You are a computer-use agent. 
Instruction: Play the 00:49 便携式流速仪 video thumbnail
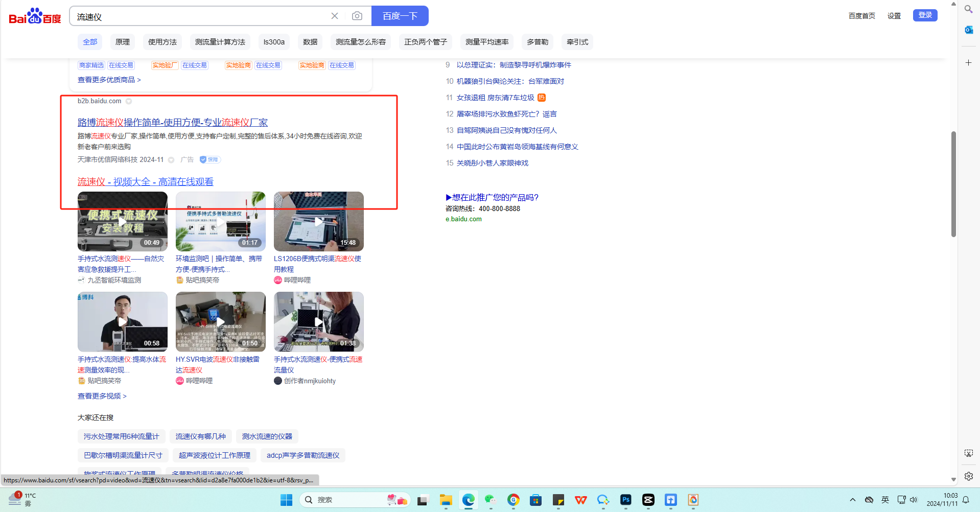[x=123, y=221]
